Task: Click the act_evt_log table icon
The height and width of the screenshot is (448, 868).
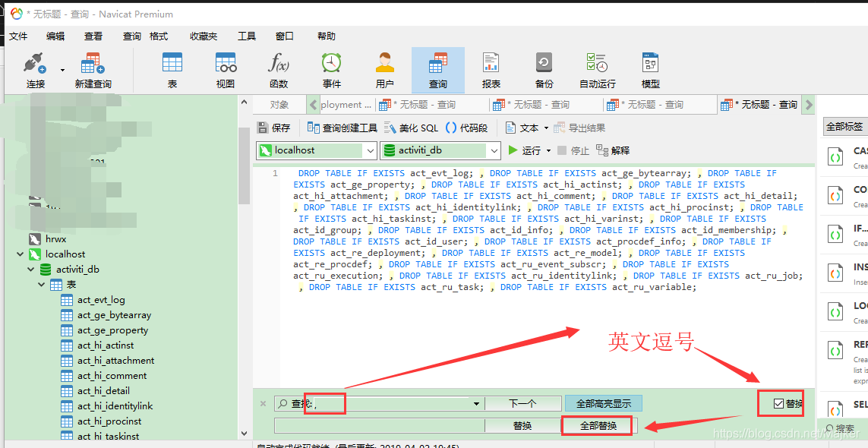Action: pyautogui.click(x=67, y=300)
